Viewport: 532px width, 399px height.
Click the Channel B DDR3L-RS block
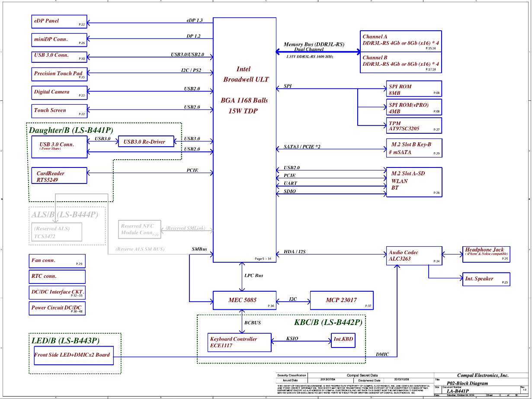(401, 62)
